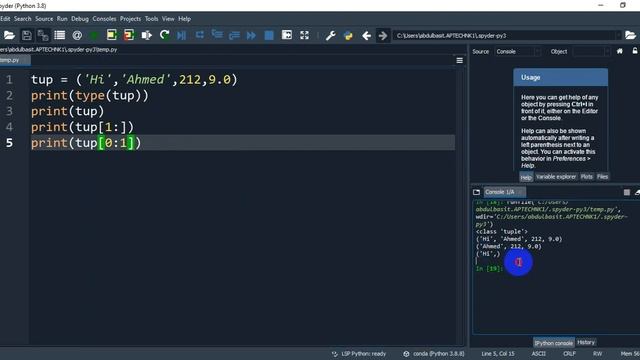Click the LSP Python: ready status
Screen dimensions: 640x360
(x=359, y=354)
